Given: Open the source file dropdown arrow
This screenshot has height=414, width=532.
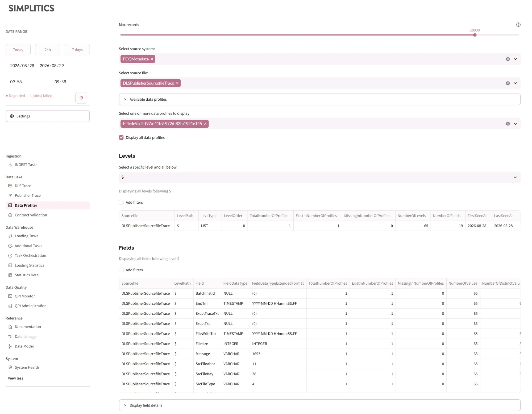Looking at the screenshot, I should 515,83.
